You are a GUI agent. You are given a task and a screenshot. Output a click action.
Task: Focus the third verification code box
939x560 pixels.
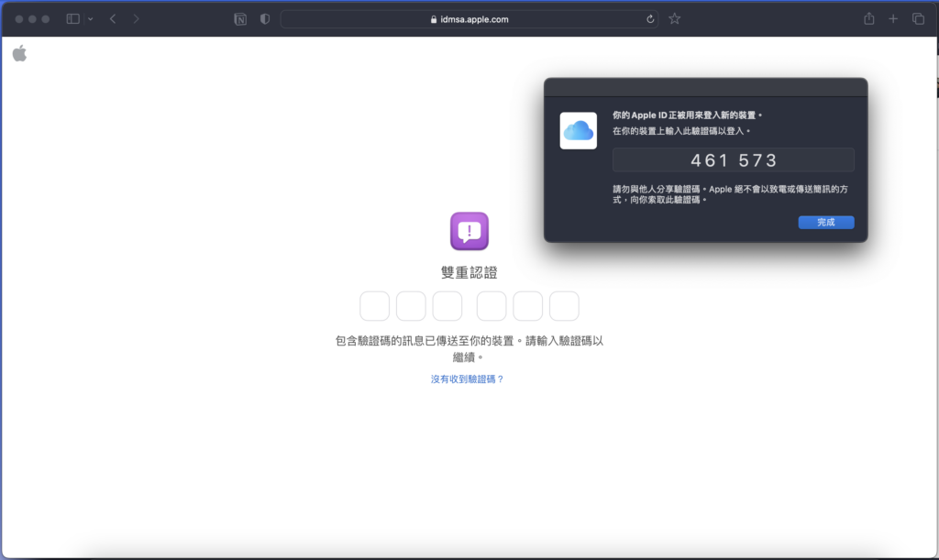click(447, 306)
